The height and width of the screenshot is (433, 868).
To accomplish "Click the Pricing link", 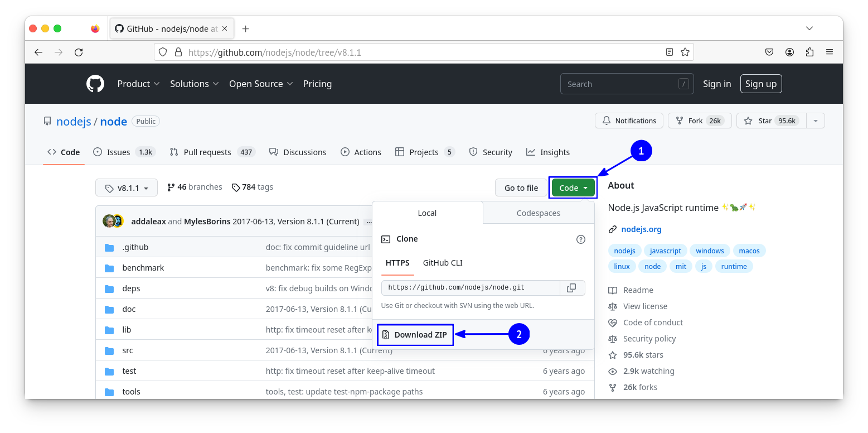I will (x=317, y=84).
